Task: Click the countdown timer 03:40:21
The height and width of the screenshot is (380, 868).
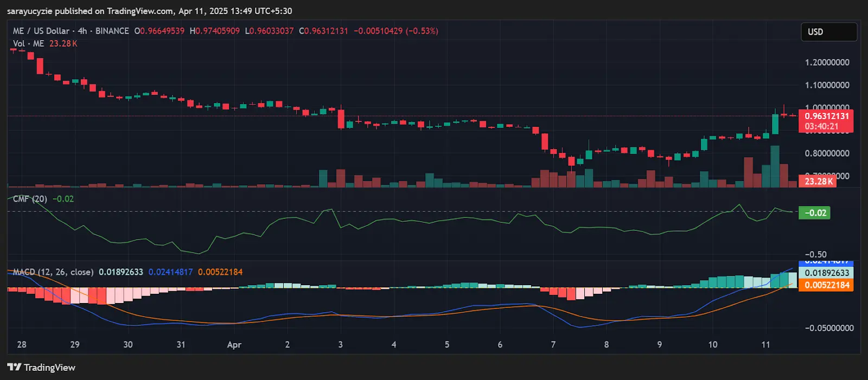Action: [x=821, y=127]
